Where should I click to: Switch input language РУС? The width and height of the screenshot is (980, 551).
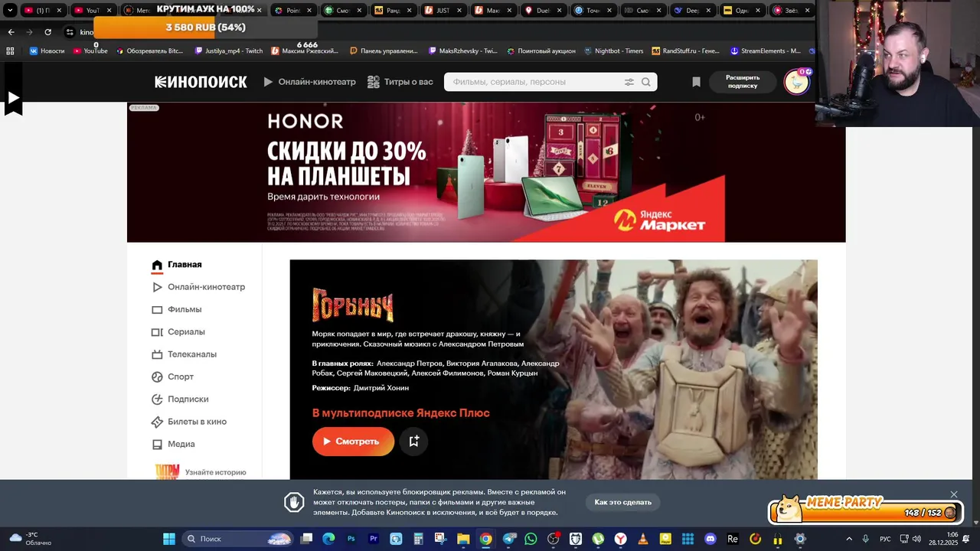tap(885, 539)
